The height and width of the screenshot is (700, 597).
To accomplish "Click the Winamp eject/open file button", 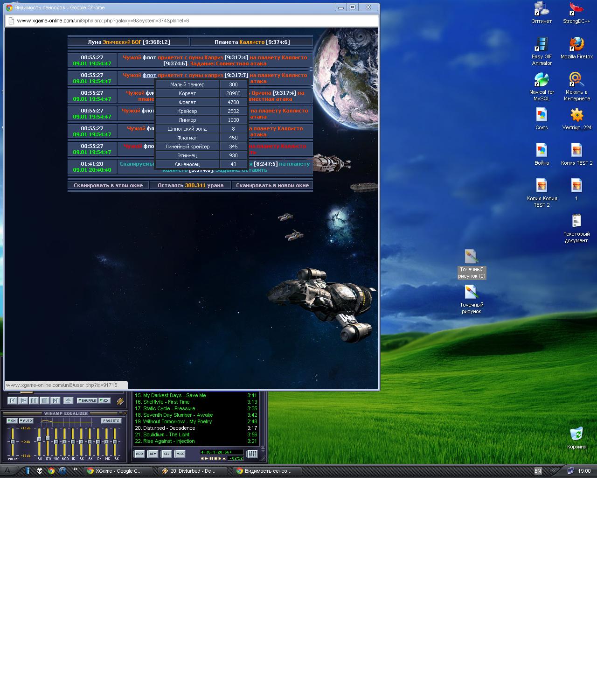I will click(68, 400).
